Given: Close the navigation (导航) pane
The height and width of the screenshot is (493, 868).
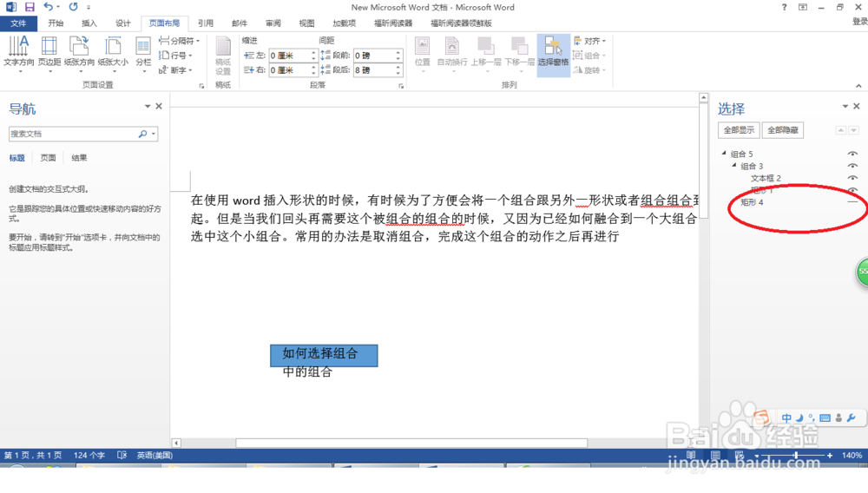Looking at the screenshot, I should (159, 106).
